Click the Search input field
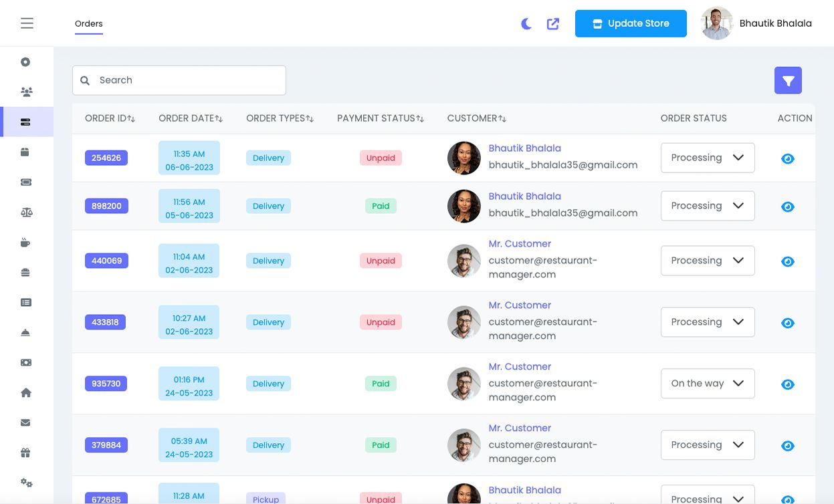The image size is (834, 504). [179, 80]
